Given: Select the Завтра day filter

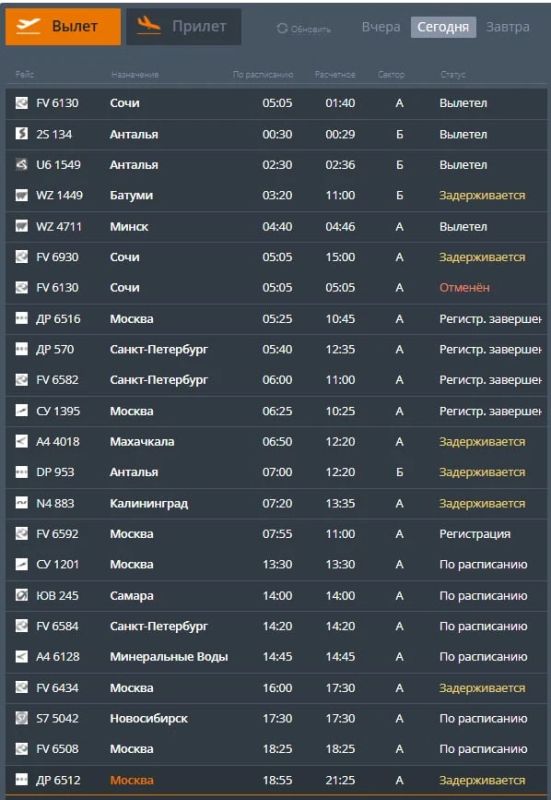Looking at the screenshot, I should [x=508, y=27].
